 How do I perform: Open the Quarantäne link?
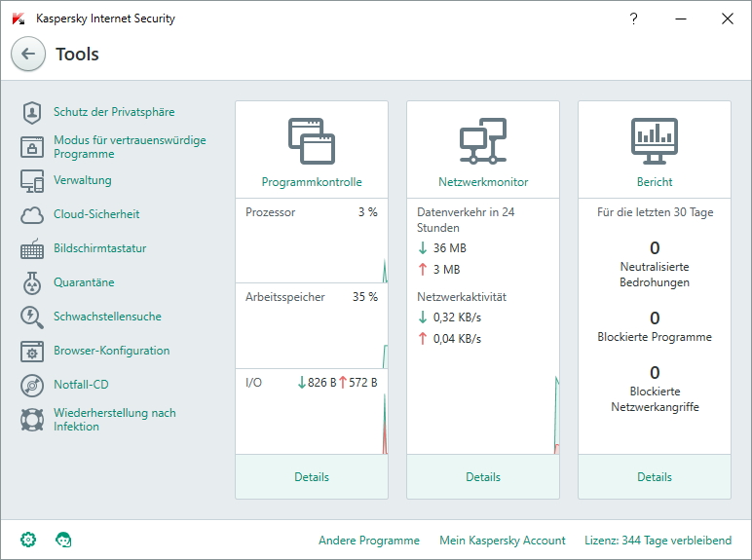[x=84, y=282]
